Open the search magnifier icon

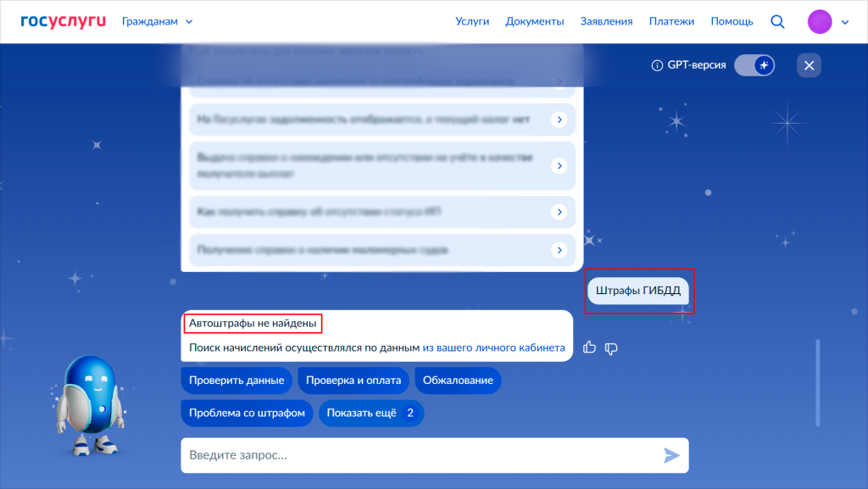tap(777, 22)
